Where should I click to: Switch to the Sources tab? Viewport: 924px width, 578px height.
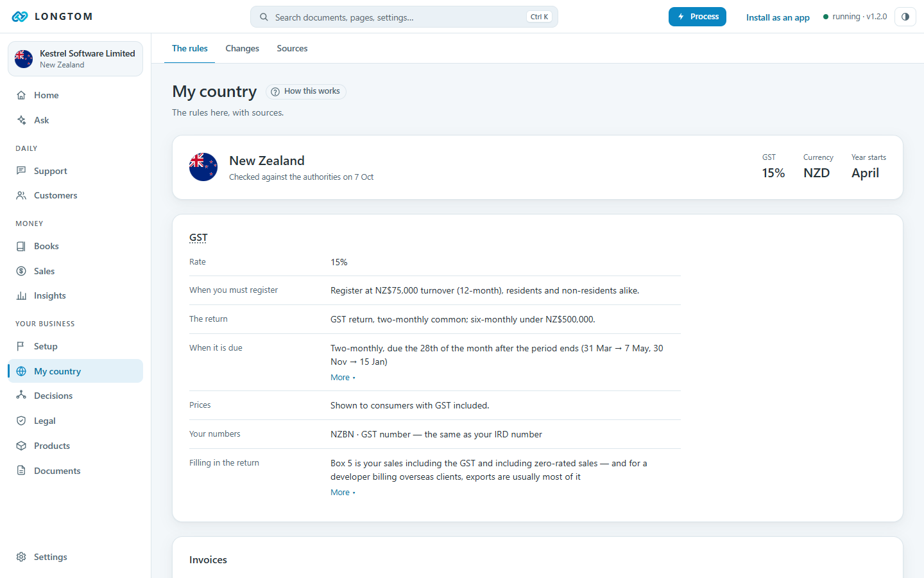pyautogui.click(x=292, y=48)
